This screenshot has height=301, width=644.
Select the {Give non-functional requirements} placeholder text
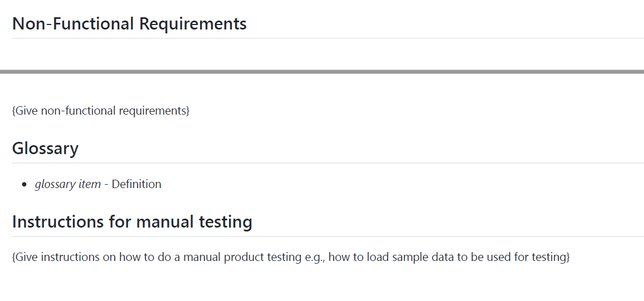101,111
